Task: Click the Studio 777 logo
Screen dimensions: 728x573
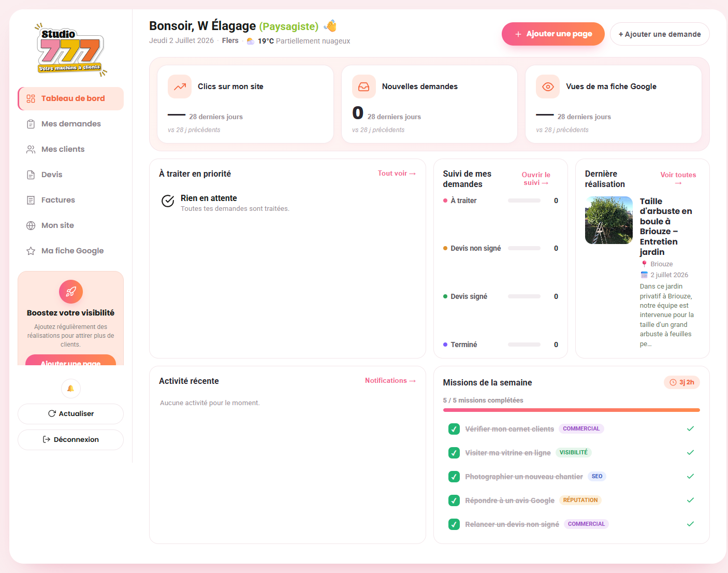Action: click(x=71, y=50)
